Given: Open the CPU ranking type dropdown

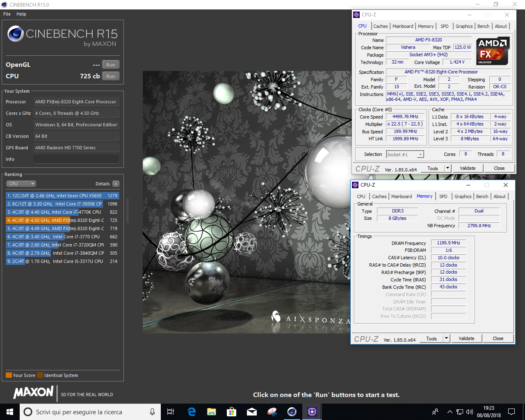Looking at the screenshot, I should click(x=21, y=184).
